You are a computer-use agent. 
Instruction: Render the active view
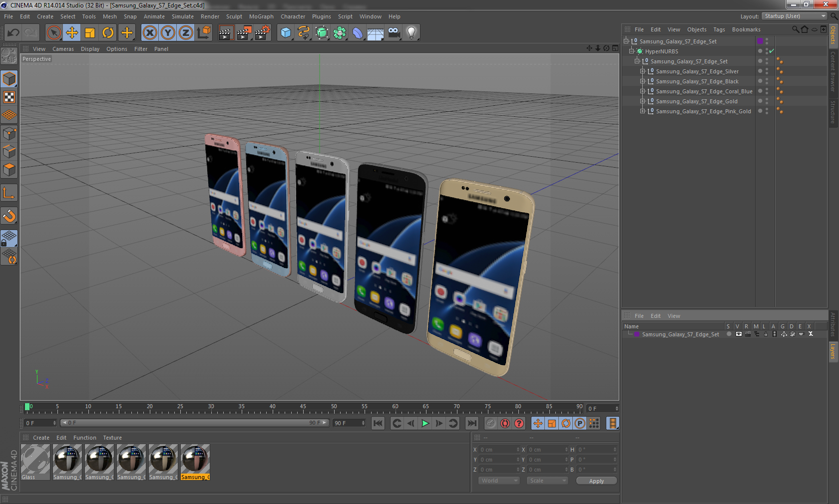[x=226, y=33]
